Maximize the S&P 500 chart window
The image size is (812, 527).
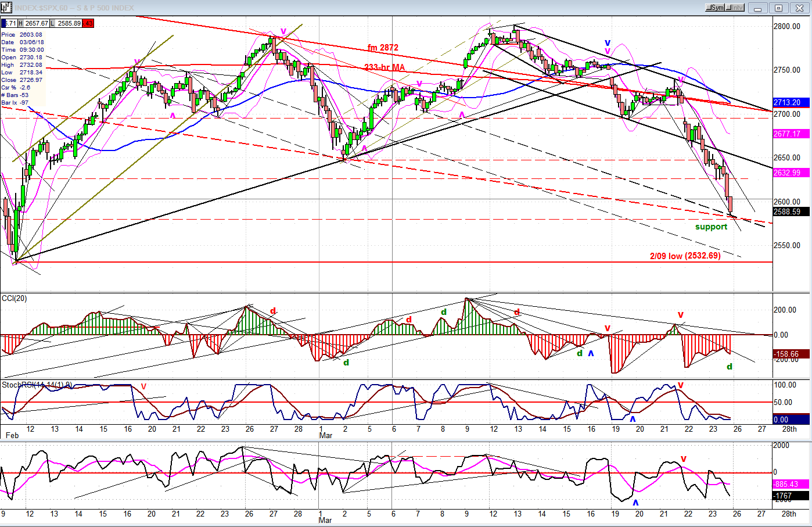(778, 8)
